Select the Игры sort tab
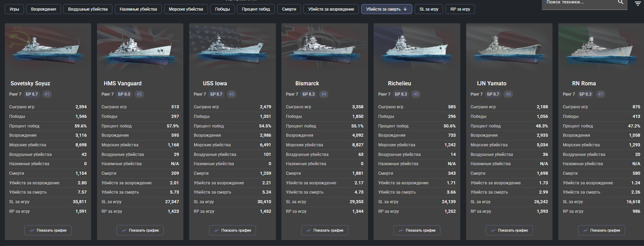Viewport: 644px width, 246px height. click(x=14, y=9)
